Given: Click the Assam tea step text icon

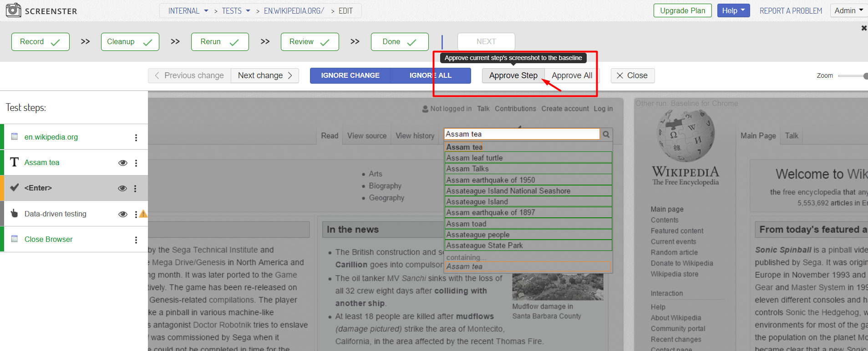Looking at the screenshot, I should pyautogui.click(x=15, y=162).
